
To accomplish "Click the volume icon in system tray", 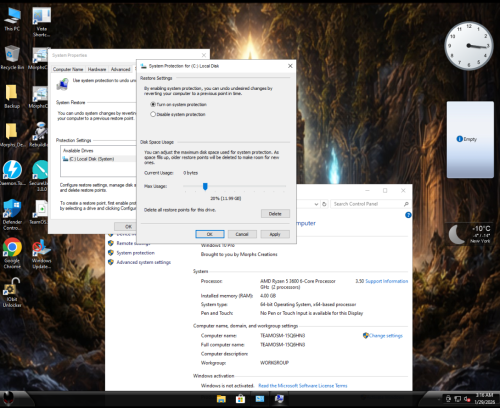I will point(467,399).
